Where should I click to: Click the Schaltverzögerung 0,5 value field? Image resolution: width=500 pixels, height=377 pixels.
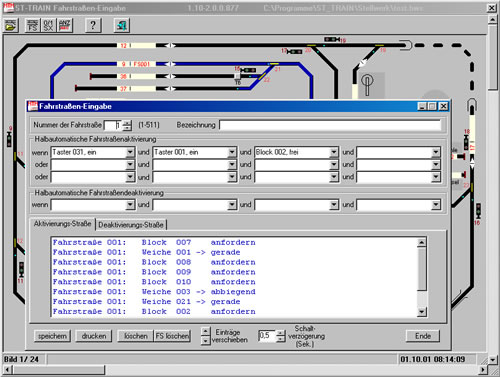(267, 336)
